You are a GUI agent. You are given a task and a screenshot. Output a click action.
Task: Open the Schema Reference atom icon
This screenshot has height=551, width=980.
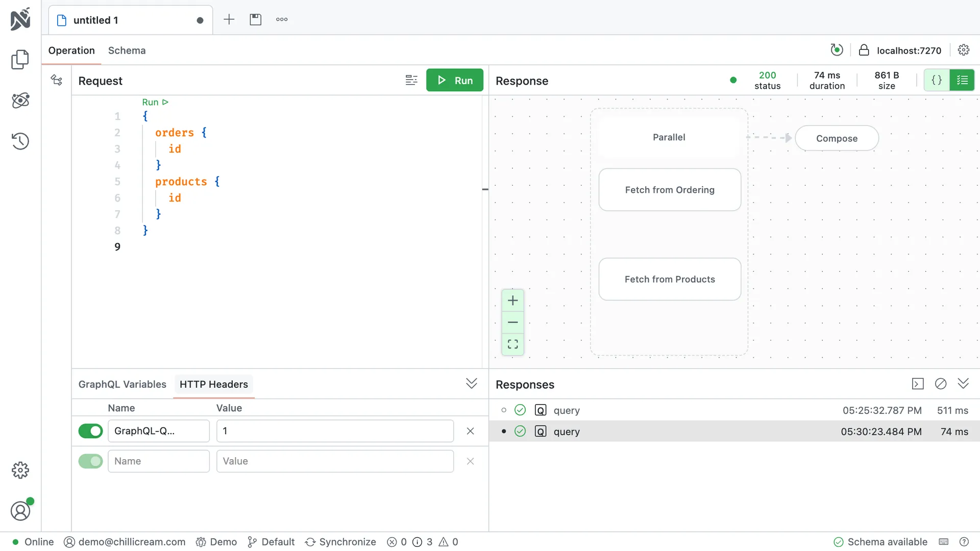pyautogui.click(x=20, y=100)
